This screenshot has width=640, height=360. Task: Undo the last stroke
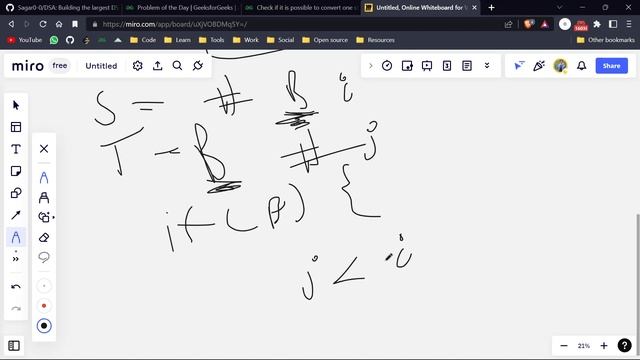click(16, 287)
